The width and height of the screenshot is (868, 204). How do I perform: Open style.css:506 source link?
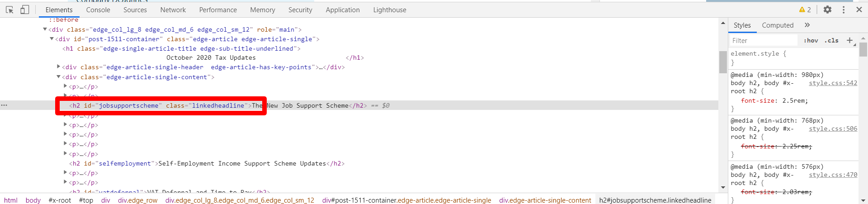[x=833, y=128]
